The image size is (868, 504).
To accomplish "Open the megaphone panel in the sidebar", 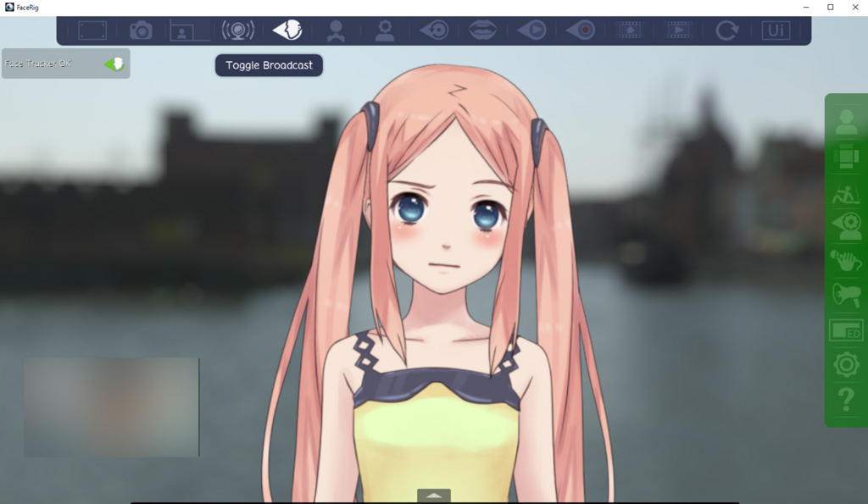I will [x=846, y=296].
